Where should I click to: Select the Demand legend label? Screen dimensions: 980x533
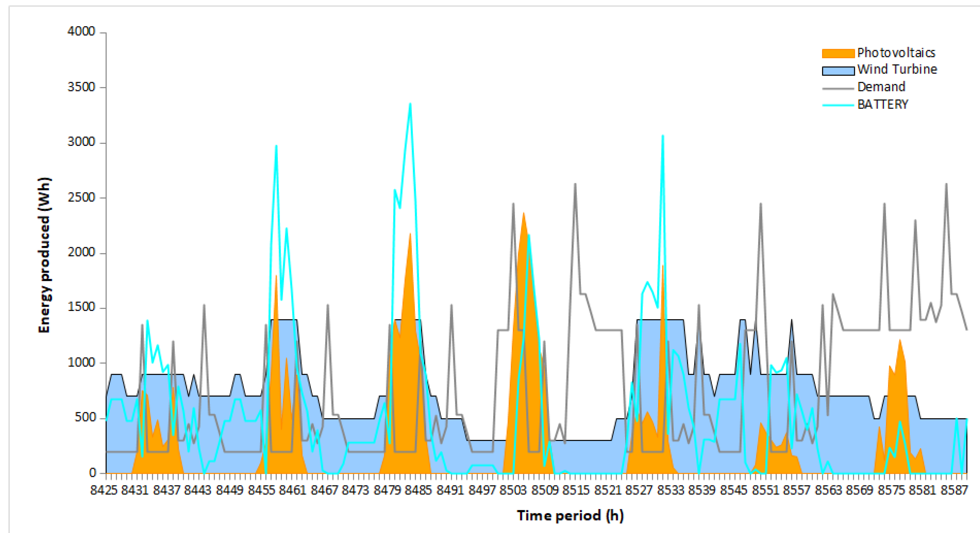(x=881, y=87)
